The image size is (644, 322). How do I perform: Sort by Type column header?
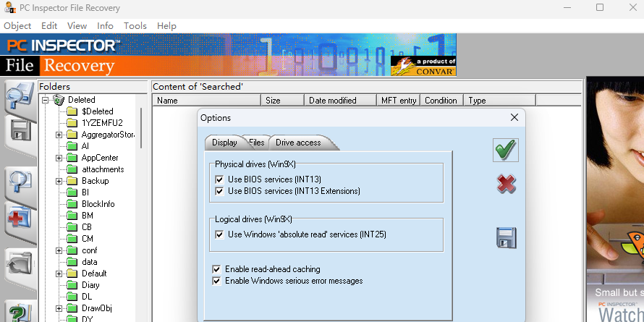tap(499, 100)
